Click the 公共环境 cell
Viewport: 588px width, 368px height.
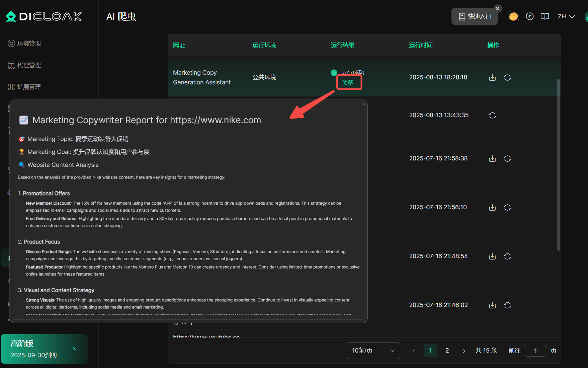[x=264, y=77]
